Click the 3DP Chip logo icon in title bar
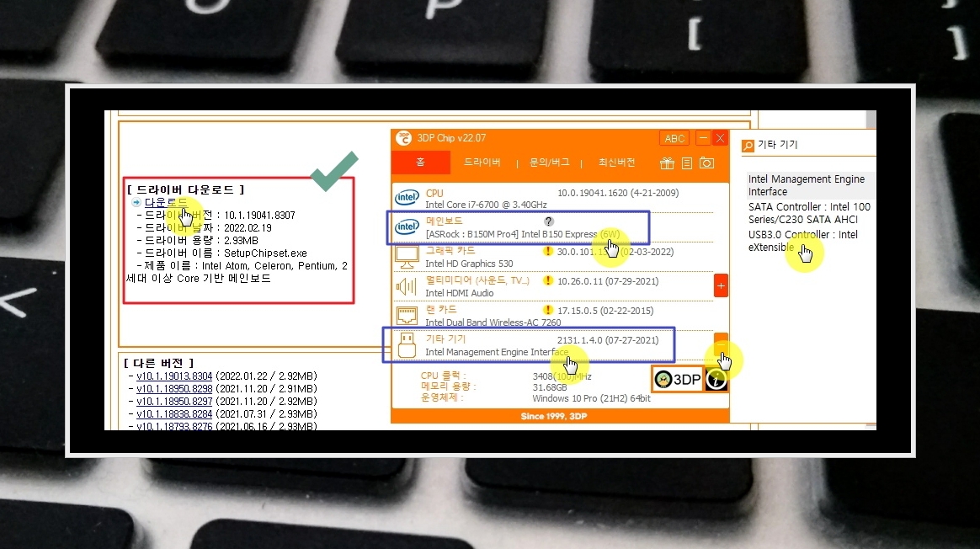This screenshot has height=549, width=980. (x=404, y=137)
